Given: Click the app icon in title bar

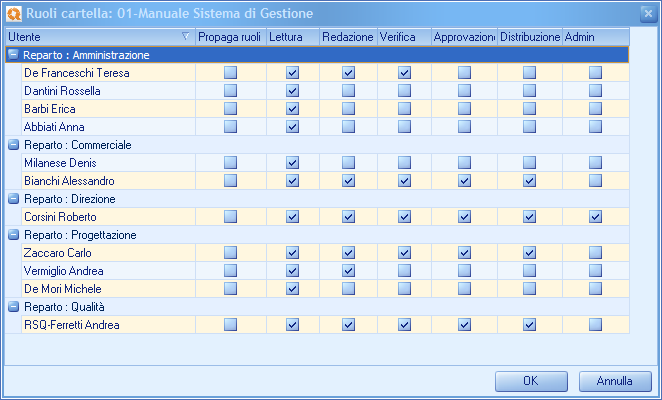Looking at the screenshot, I should coord(13,13).
